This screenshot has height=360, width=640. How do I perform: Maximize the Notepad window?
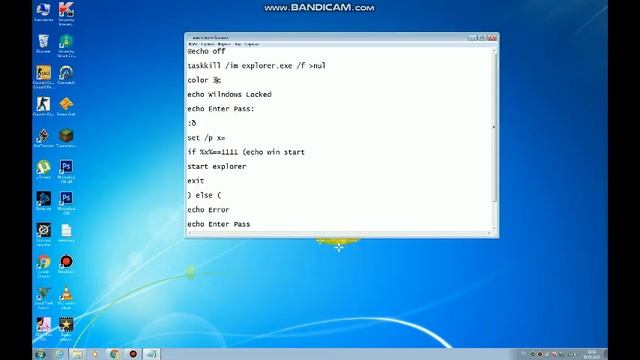[482, 37]
